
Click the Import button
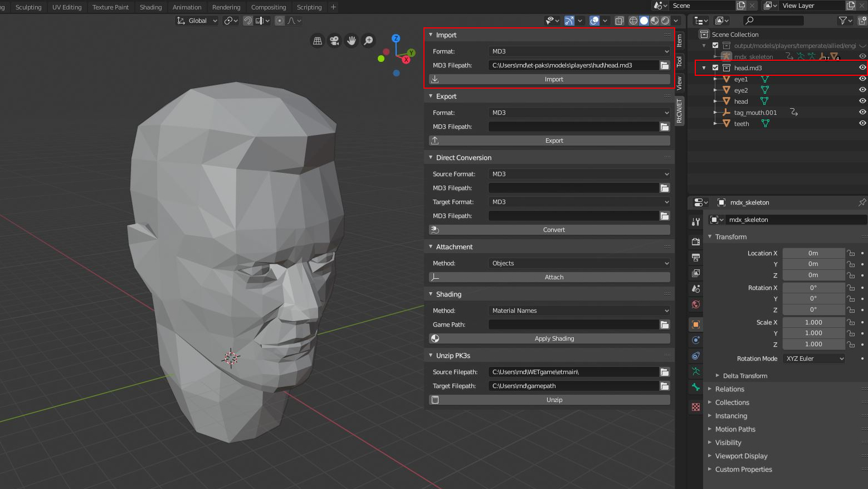coord(554,79)
